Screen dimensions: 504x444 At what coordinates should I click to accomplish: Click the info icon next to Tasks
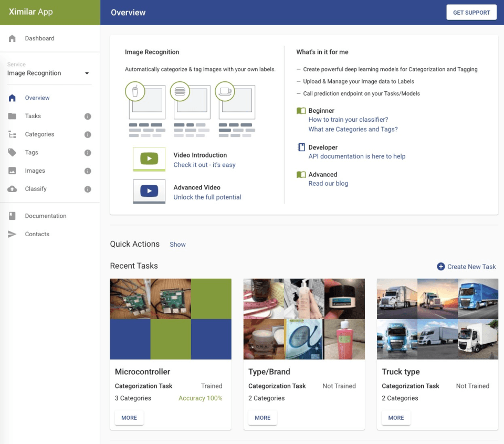(88, 117)
